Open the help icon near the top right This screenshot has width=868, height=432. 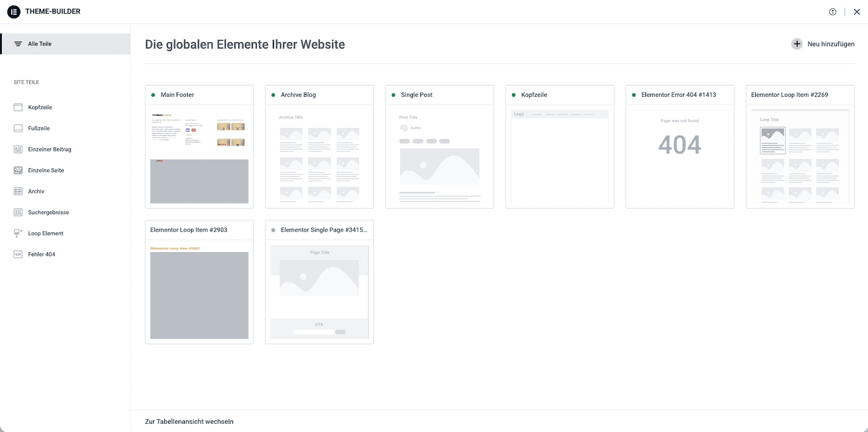[x=832, y=11]
